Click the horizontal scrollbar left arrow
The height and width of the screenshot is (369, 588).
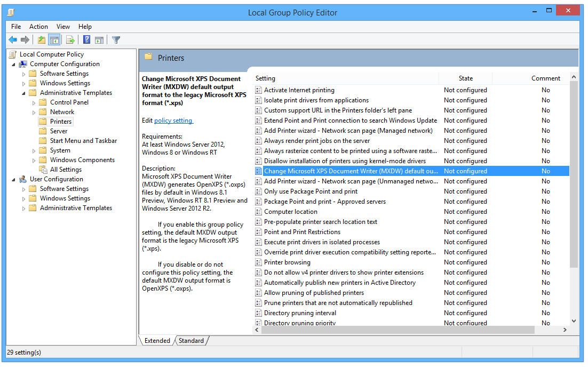pos(257,330)
